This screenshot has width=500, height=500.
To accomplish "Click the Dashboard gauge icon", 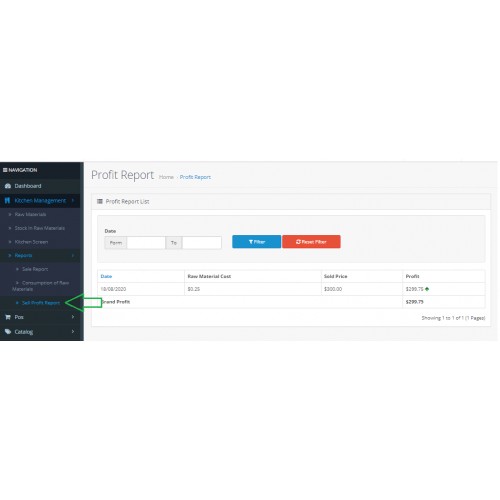I will tap(8, 186).
